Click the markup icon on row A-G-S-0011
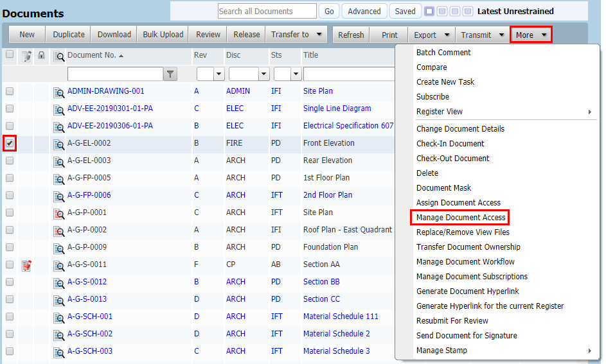The image size is (606, 364). click(x=26, y=265)
